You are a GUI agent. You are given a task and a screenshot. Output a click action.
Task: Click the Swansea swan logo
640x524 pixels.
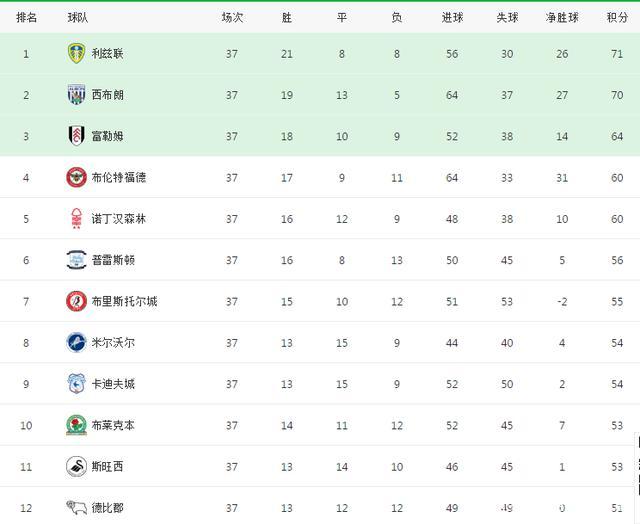pos(76,466)
